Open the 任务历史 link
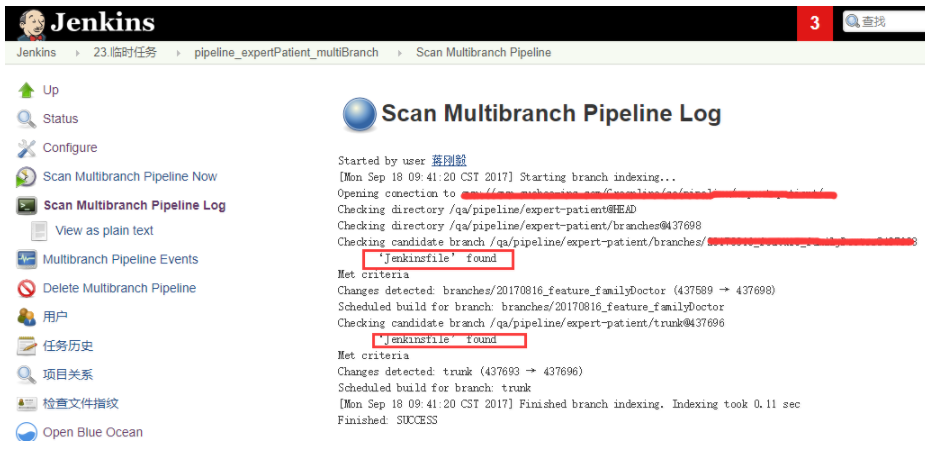Viewport: 925px width, 455px height. (68, 346)
